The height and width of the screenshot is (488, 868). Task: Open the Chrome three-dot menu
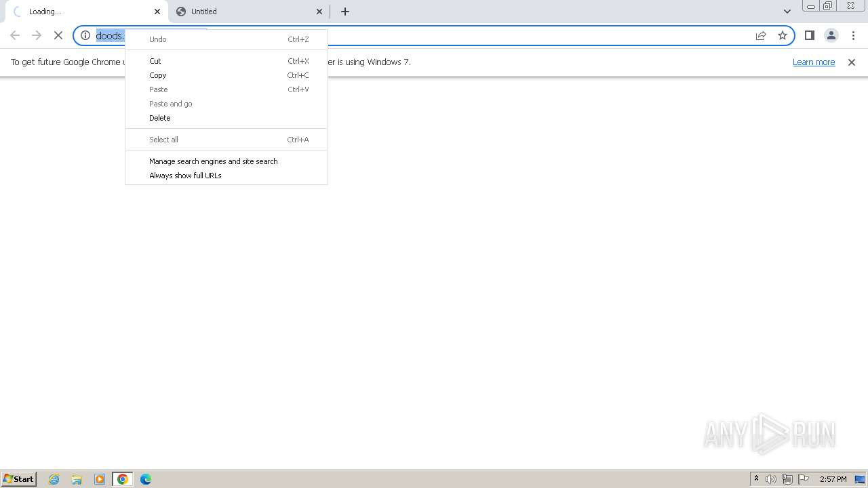pyautogui.click(x=853, y=35)
